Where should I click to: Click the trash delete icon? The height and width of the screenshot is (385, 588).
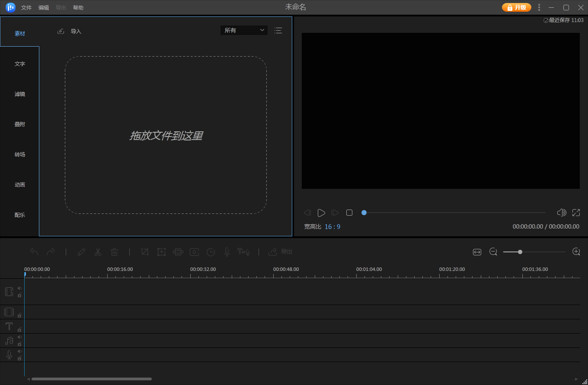tap(115, 251)
